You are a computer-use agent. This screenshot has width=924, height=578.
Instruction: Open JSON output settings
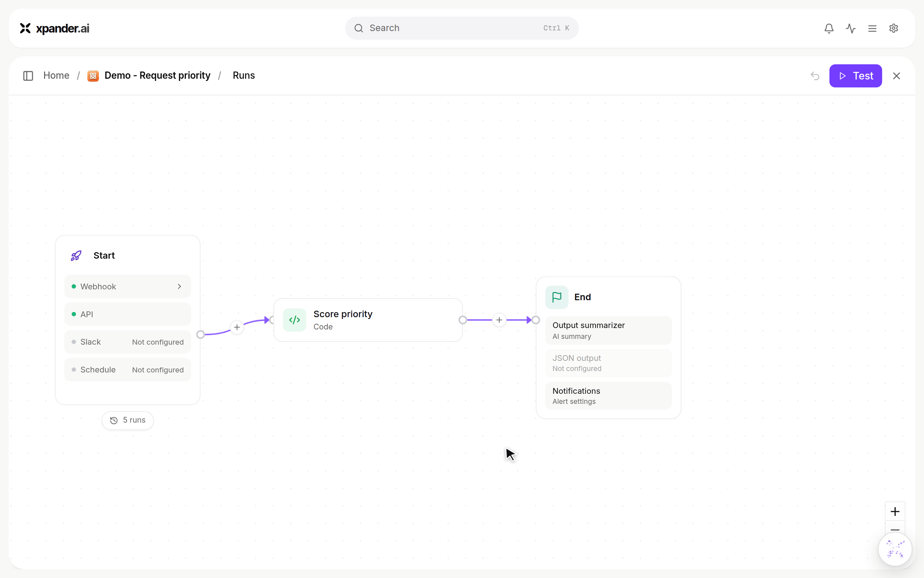click(608, 363)
